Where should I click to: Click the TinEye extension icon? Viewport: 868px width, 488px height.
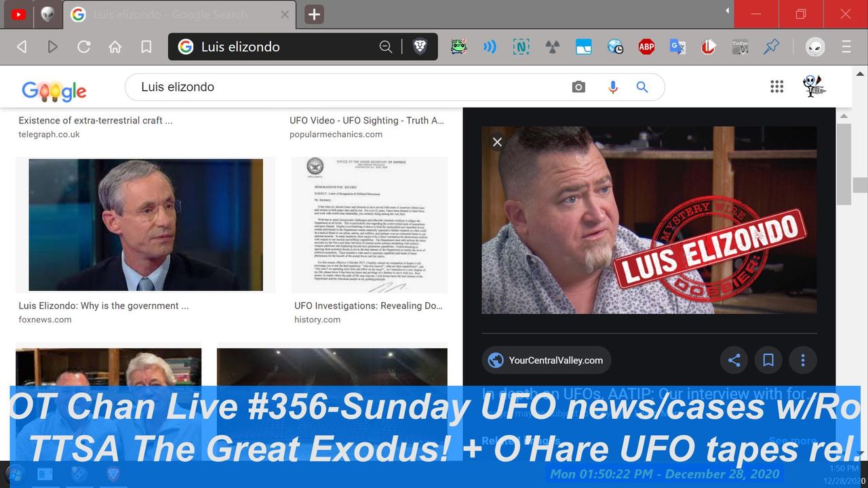tap(740, 47)
